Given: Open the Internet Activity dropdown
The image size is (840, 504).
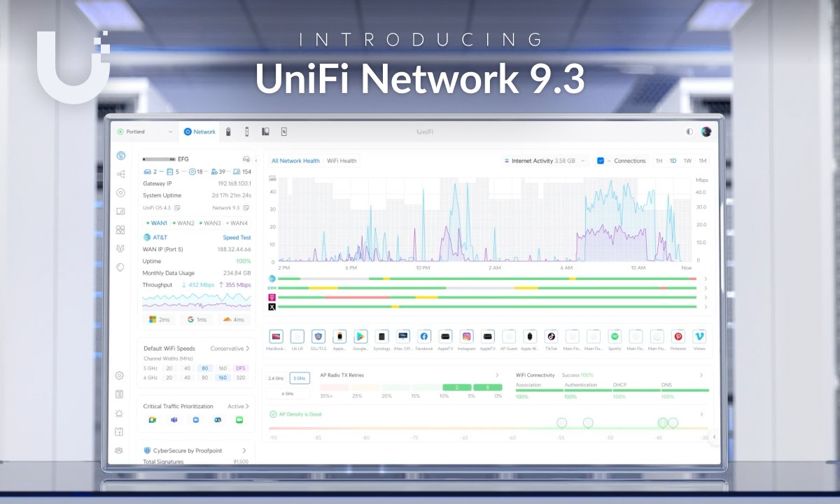Looking at the screenshot, I should [546, 161].
